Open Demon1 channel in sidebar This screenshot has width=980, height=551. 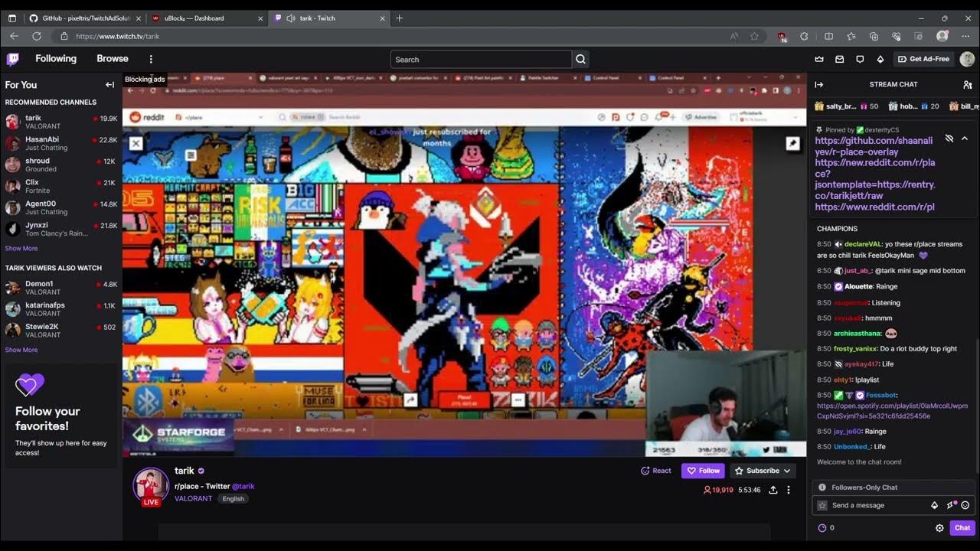(61, 288)
